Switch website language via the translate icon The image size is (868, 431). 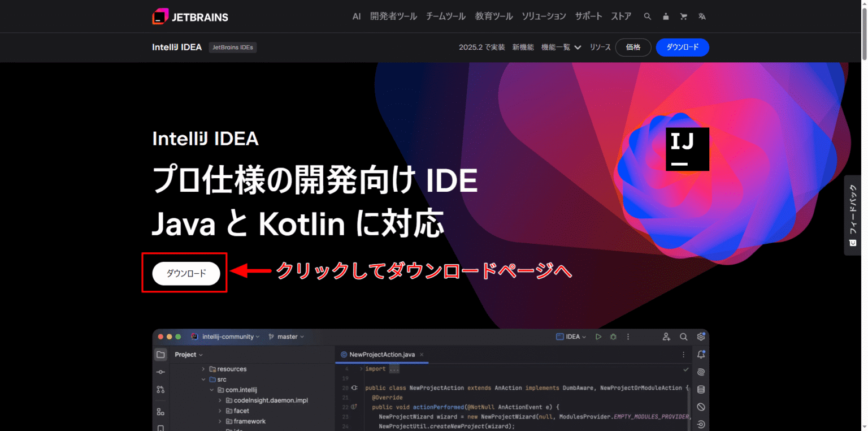702,16
